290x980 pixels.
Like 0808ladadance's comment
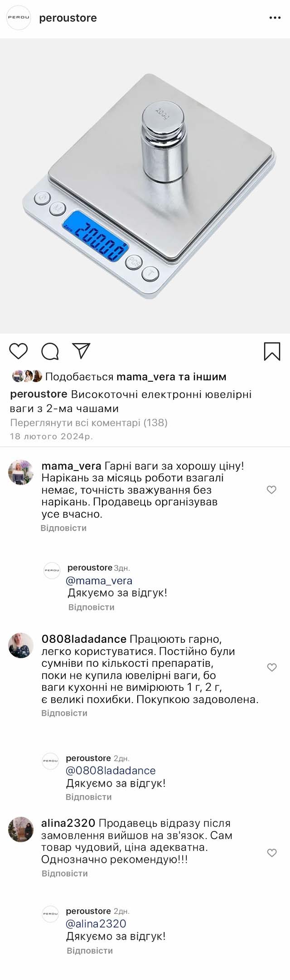(x=271, y=667)
